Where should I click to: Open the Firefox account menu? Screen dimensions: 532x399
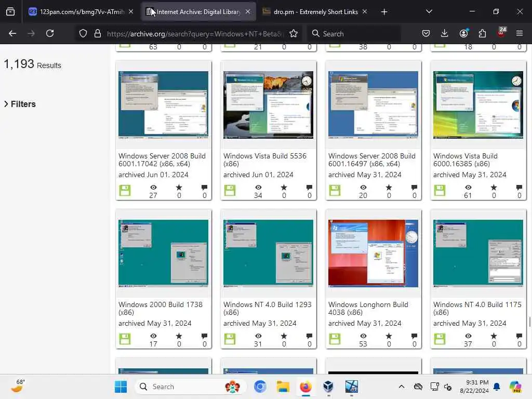(463, 33)
